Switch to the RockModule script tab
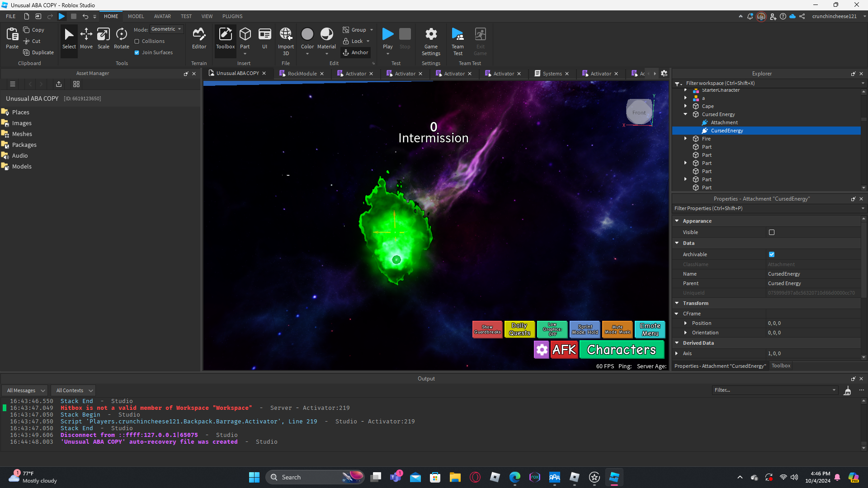The width and height of the screenshot is (868, 488). 302,74
